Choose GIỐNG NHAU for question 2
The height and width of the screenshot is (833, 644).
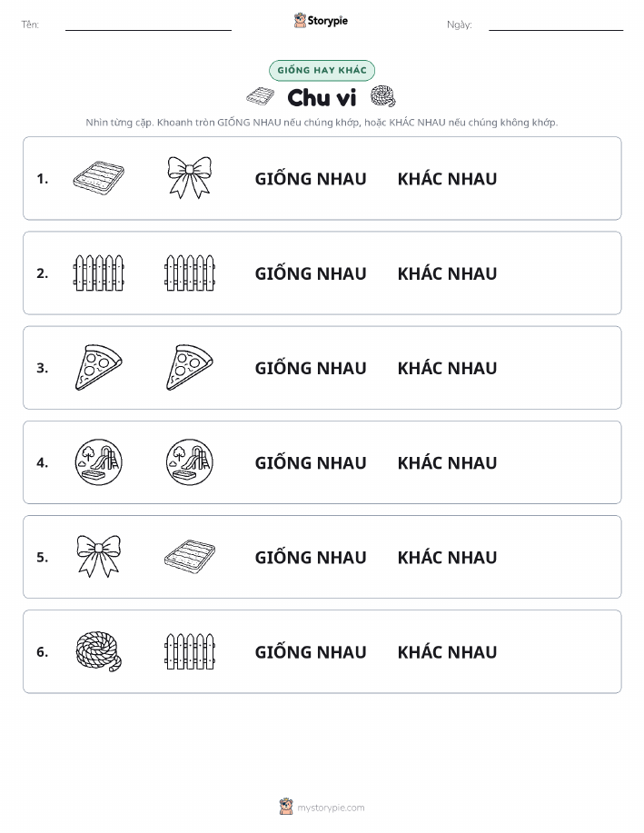[311, 273]
